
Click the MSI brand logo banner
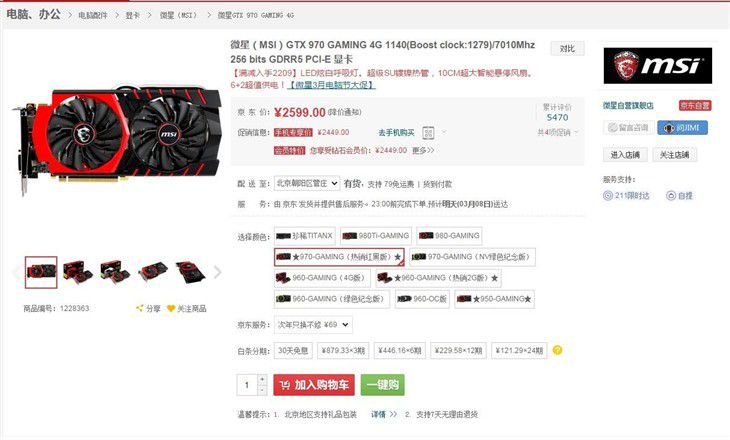[657, 66]
